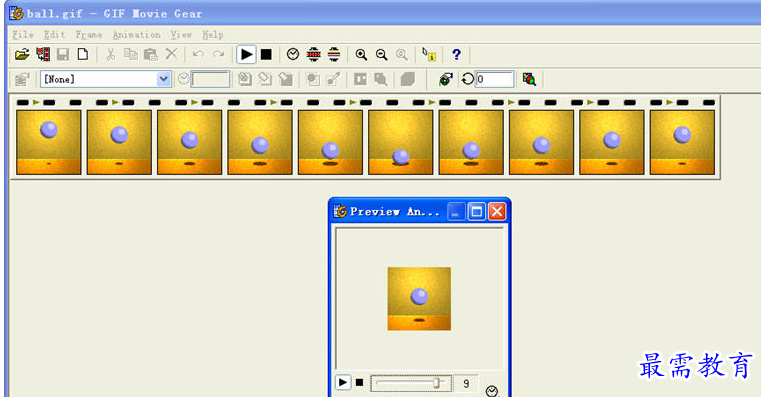Click the redo arrow icon
This screenshot has width=761, height=397.
pos(219,54)
